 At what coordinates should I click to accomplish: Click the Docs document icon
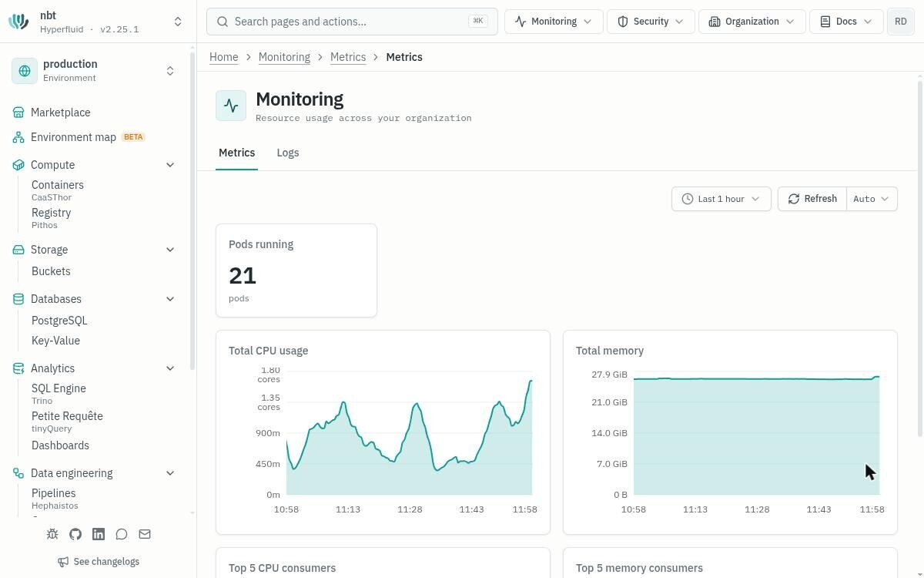pos(825,22)
